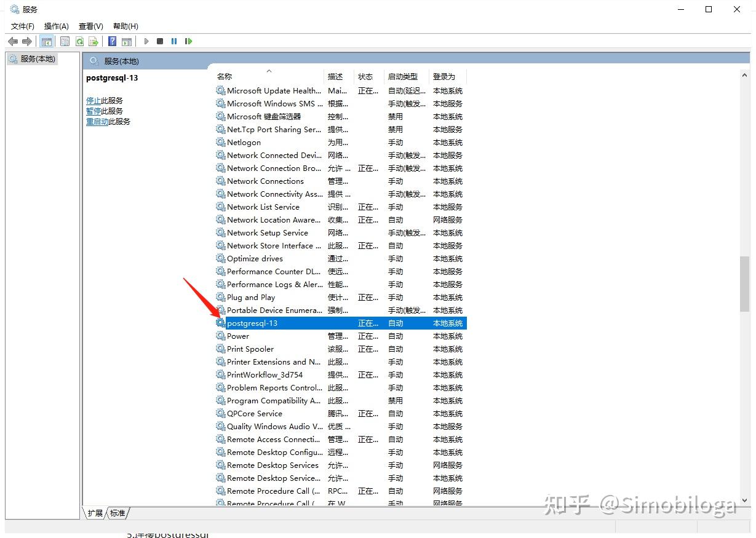Viewport: 756px width, 538px height.
Task: Toggle the console tree with show/hide icon
Action: [47, 41]
